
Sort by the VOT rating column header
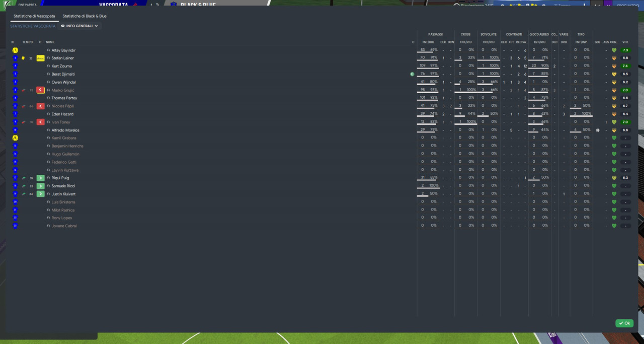coord(625,42)
